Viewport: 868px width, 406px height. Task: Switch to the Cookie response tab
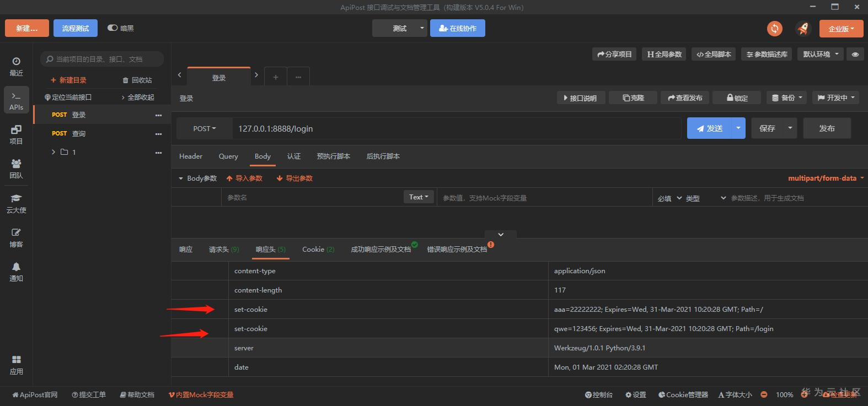318,249
